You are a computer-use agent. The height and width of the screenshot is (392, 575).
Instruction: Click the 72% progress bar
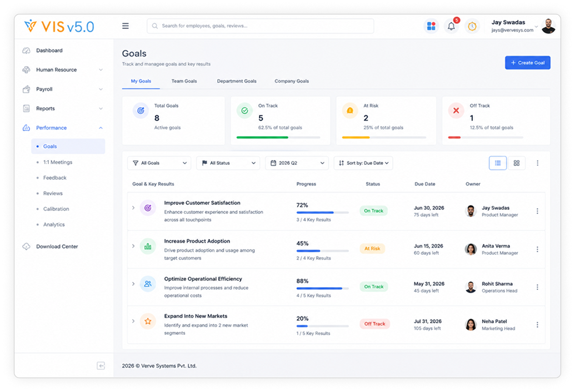pyautogui.click(x=322, y=213)
